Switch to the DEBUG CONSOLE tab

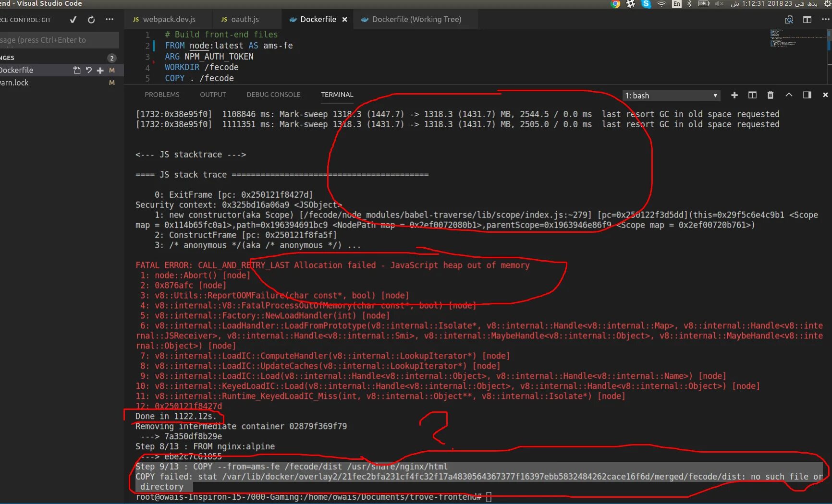[273, 95]
